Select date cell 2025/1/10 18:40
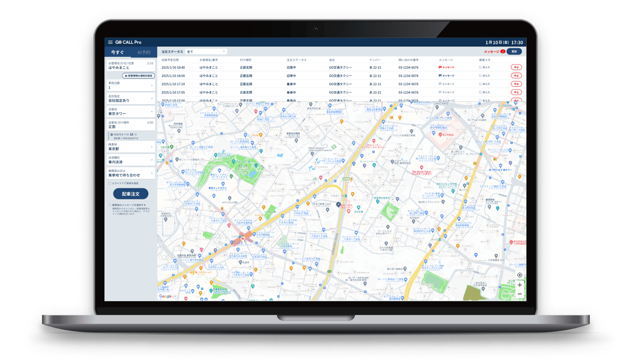641x364 pixels. pos(173,67)
